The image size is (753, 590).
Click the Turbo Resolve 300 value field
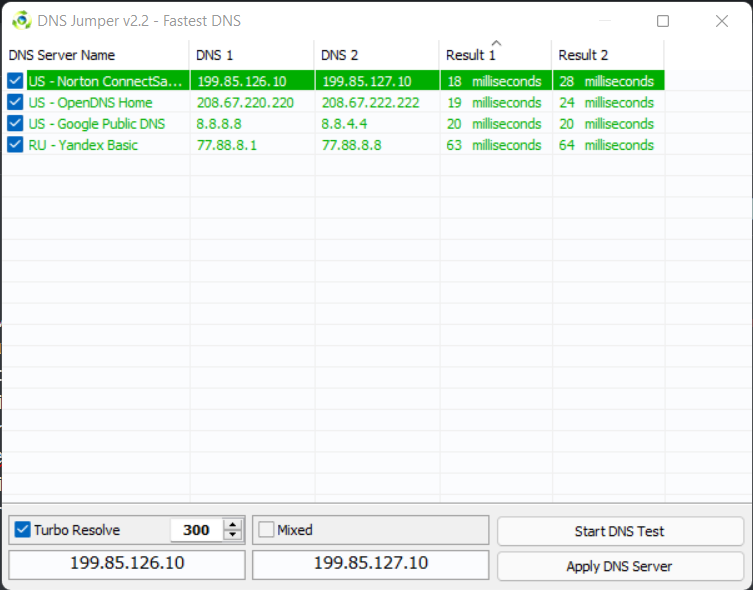point(196,530)
